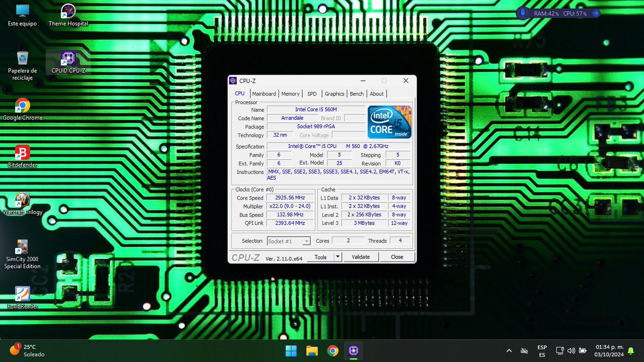The image size is (644, 362).
Task: Open Este equipo desktop icon
Action: click(23, 15)
